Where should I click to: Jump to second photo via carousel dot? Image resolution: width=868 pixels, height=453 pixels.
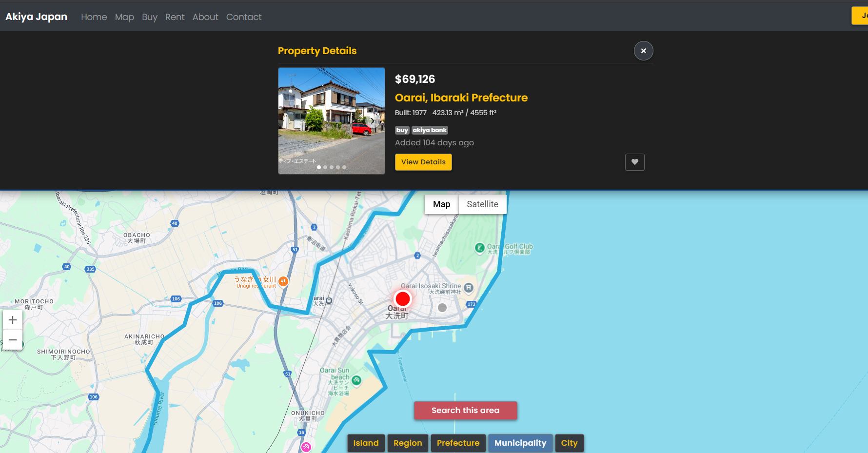tap(325, 167)
